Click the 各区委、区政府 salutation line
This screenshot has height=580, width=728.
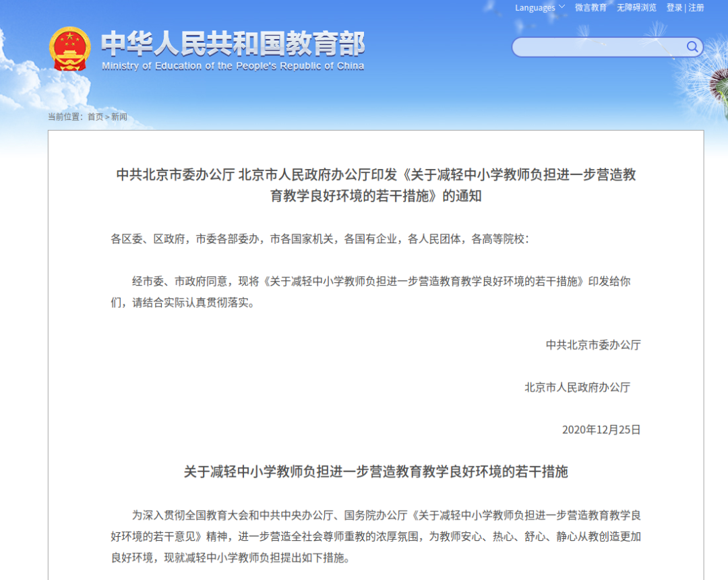click(320, 239)
